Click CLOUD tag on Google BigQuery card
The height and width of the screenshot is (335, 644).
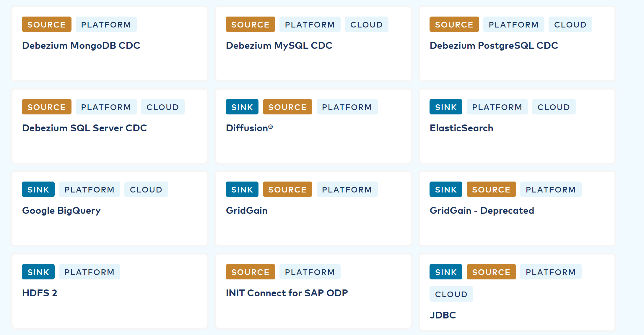click(x=146, y=190)
